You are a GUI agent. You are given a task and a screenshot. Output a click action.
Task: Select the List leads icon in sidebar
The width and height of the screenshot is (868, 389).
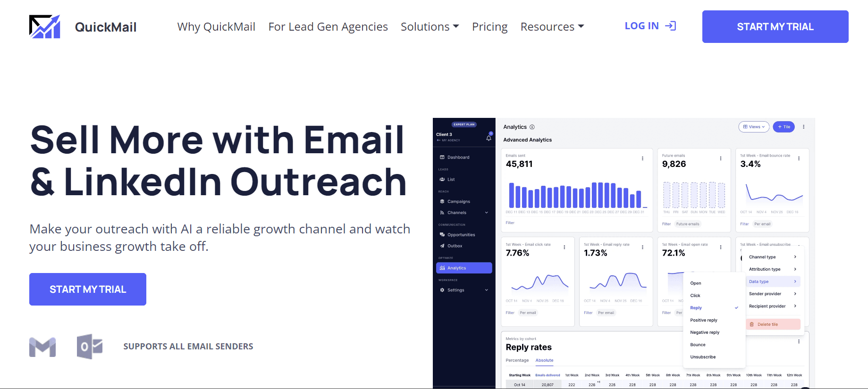pyautogui.click(x=442, y=180)
